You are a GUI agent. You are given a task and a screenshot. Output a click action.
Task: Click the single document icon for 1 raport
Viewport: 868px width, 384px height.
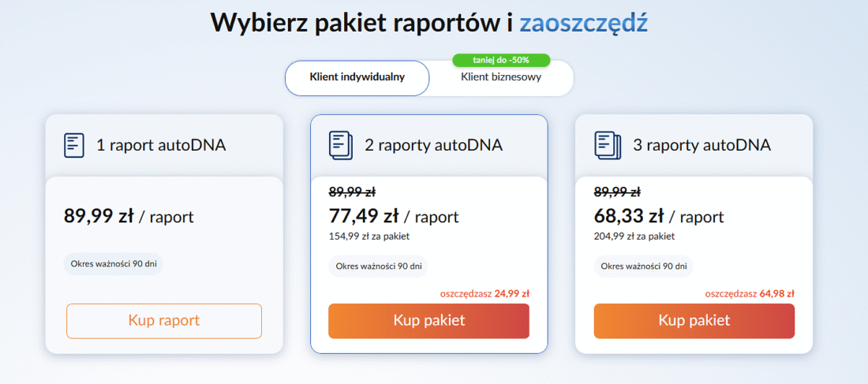[73, 145]
